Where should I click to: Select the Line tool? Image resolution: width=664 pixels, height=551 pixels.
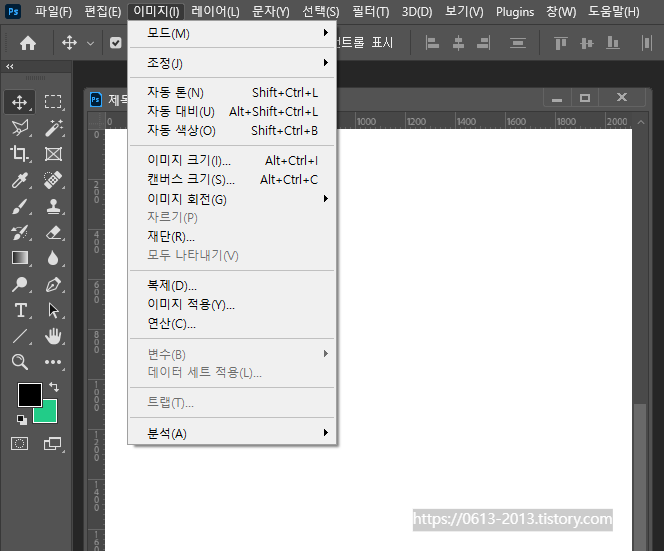[19, 336]
